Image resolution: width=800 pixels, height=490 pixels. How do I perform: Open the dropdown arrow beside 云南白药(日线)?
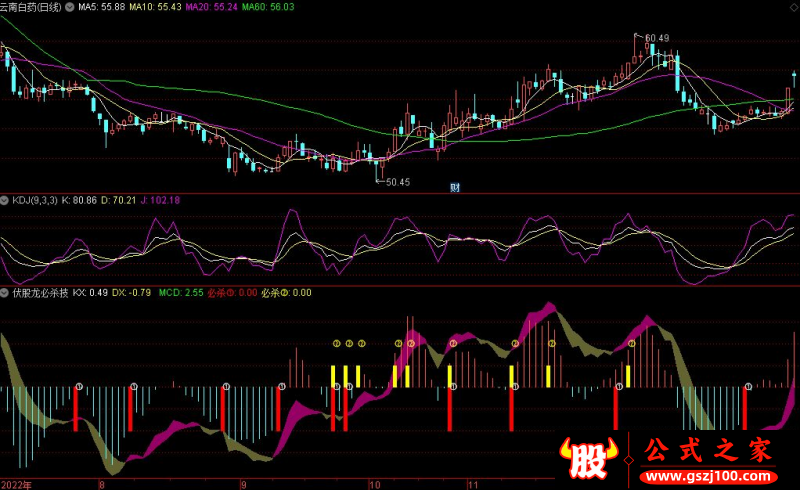[x=70, y=7]
